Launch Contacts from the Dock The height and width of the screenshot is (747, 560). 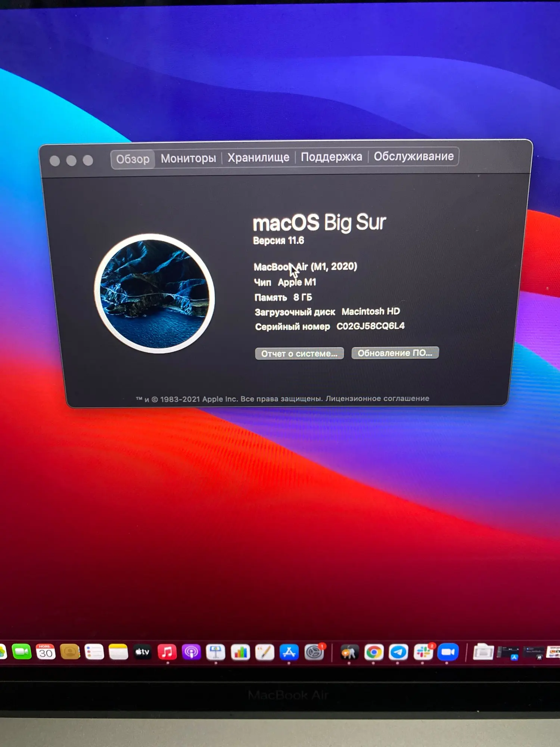[x=70, y=652]
